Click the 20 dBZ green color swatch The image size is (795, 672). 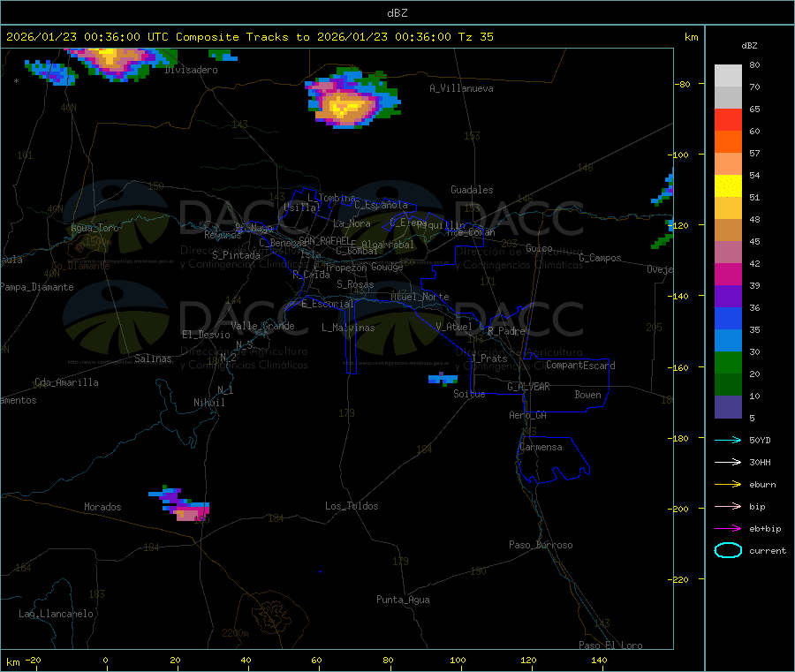point(728,385)
